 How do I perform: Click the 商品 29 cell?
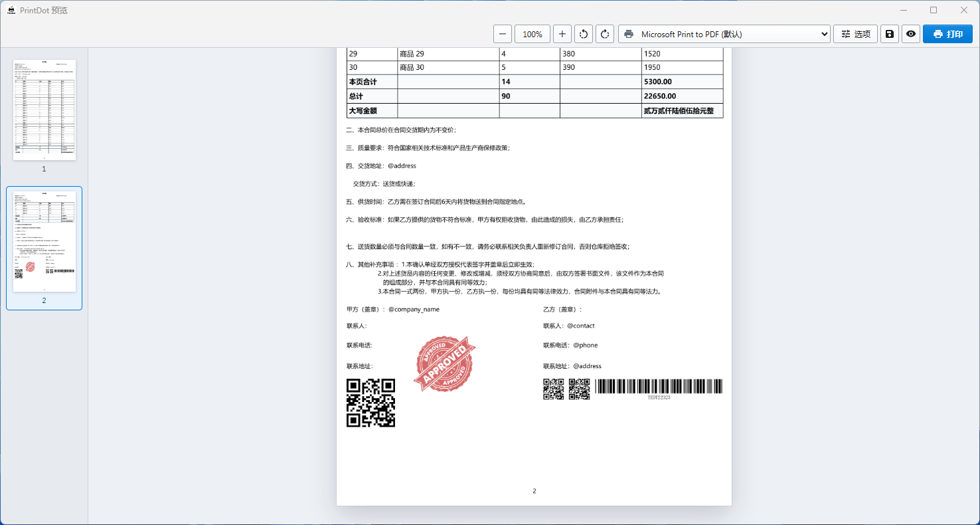click(448, 54)
